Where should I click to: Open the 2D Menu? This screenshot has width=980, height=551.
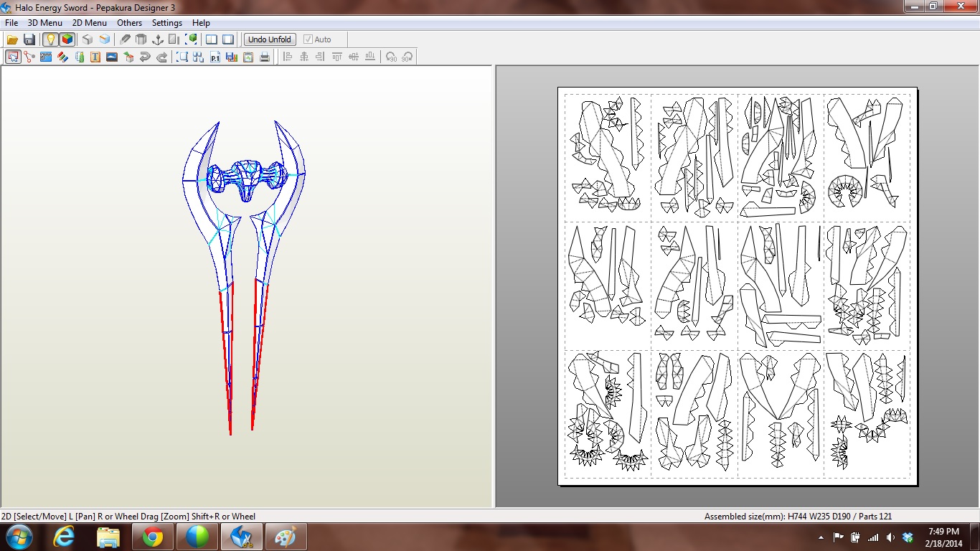click(x=90, y=23)
